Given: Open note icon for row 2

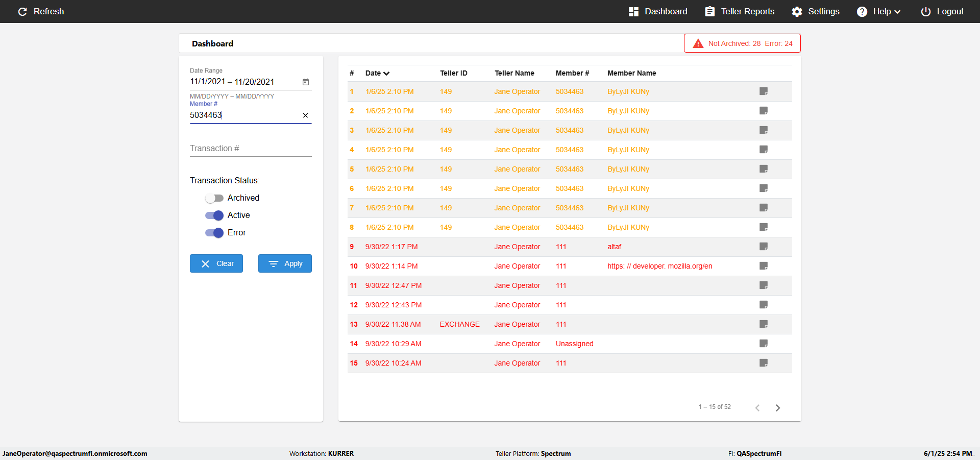Looking at the screenshot, I should (x=764, y=111).
